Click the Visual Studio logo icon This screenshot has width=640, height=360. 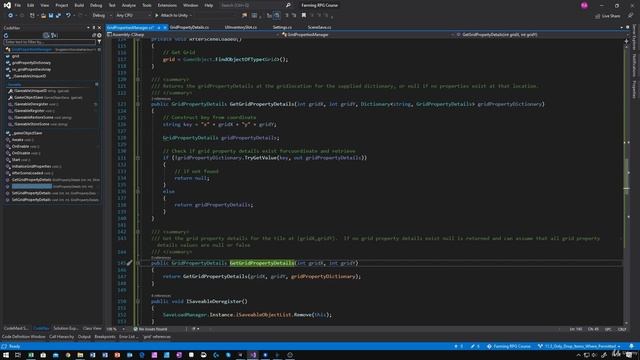coord(7,5)
